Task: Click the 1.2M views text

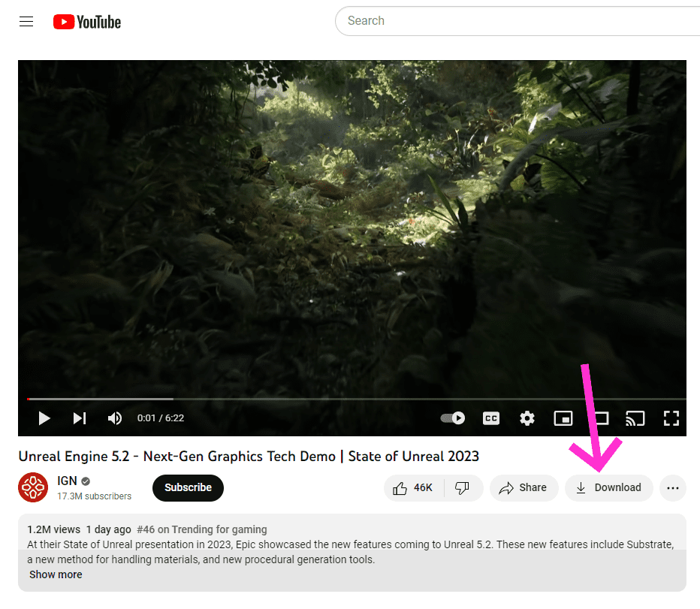Action: click(53, 529)
